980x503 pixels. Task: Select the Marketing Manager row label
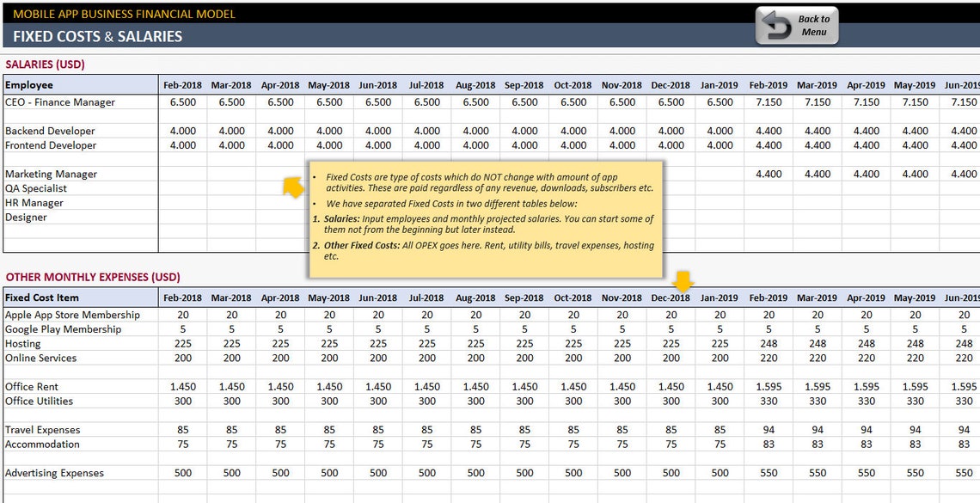click(x=51, y=174)
